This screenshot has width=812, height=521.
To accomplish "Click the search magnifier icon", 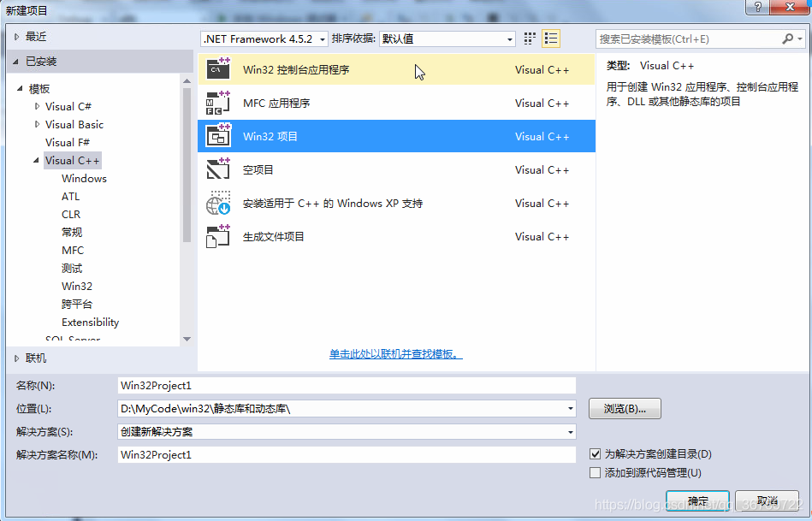I will tap(787, 38).
